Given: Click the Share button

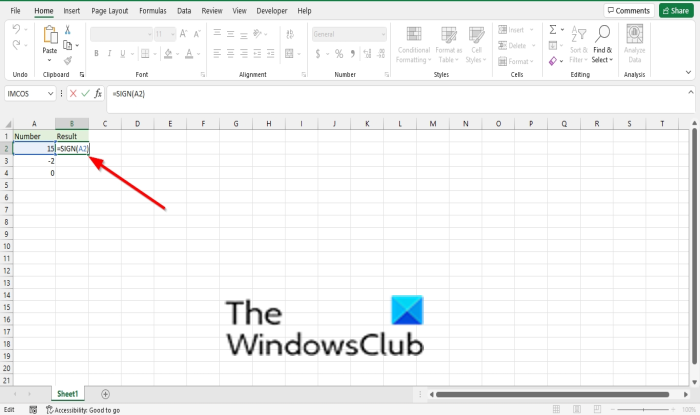Looking at the screenshot, I should pos(676,10).
